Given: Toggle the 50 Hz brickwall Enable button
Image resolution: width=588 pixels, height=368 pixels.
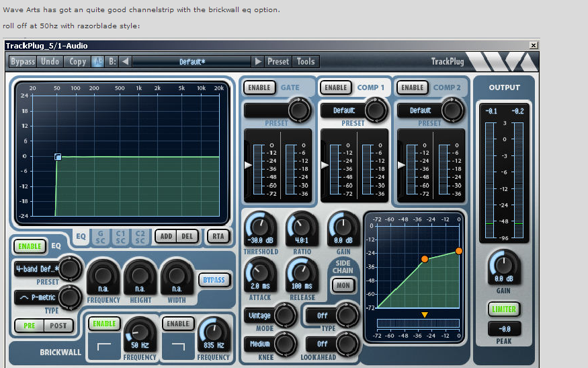Looking at the screenshot, I should tap(104, 324).
